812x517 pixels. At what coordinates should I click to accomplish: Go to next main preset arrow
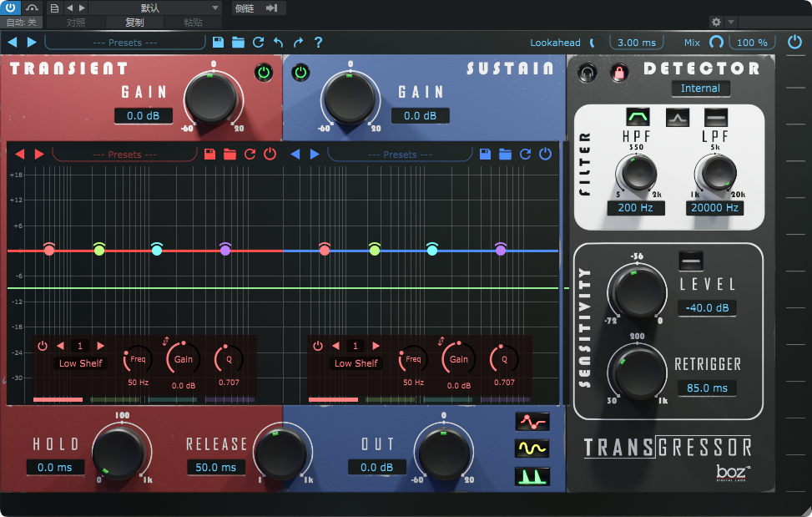(x=32, y=42)
